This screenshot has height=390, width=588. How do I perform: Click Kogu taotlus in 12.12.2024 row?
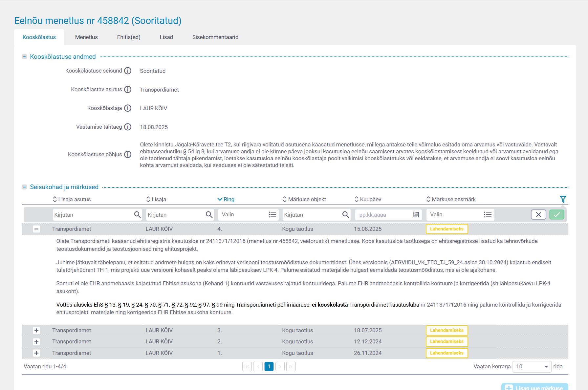tap(298, 342)
